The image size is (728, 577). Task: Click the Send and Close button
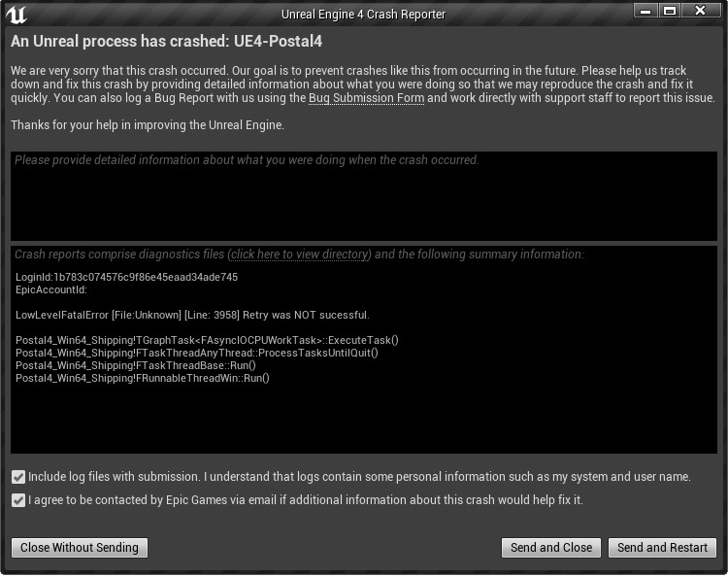coord(551,548)
